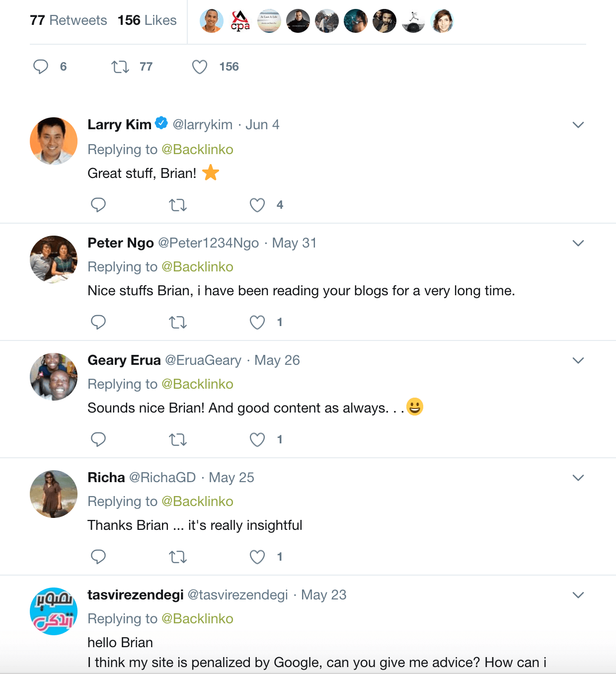The image size is (616, 674).
Task: Open the dropdown on Larry Kim's tweet
Action: pyautogui.click(x=578, y=125)
